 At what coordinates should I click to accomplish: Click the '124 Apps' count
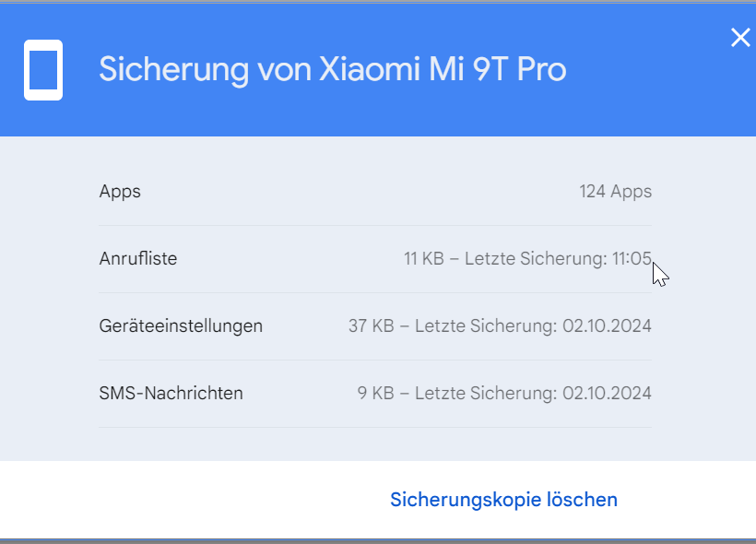[x=615, y=192]
